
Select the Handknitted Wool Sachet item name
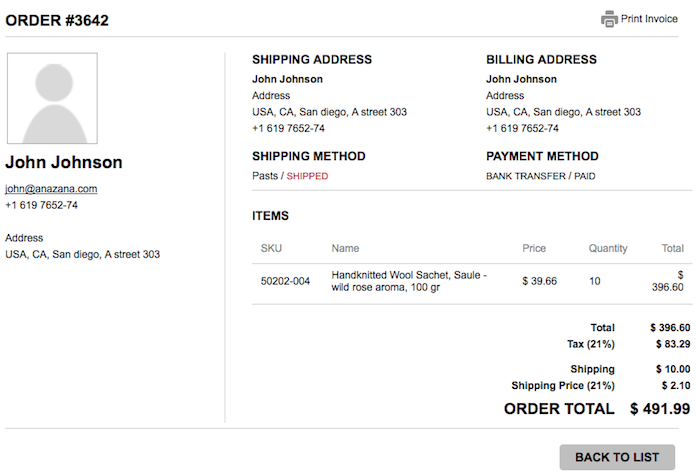tap(409, 281)
